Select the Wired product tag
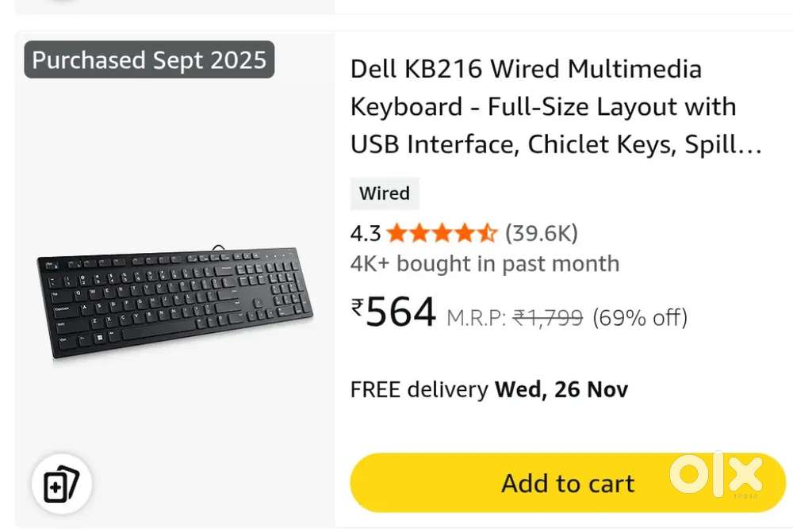Screen dimensions: 793x532 coord(385,193)
